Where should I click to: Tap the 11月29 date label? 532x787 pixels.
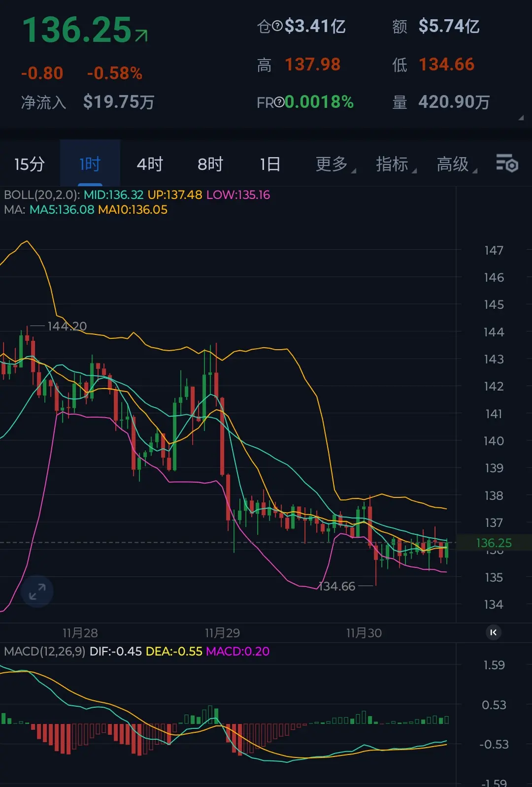coord(222,633)
